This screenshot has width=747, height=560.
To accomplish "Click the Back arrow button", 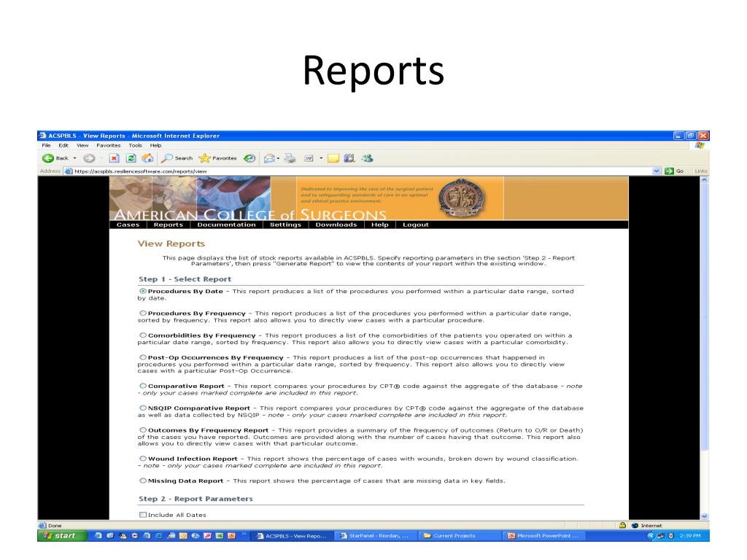I will [x=48, y=158].
